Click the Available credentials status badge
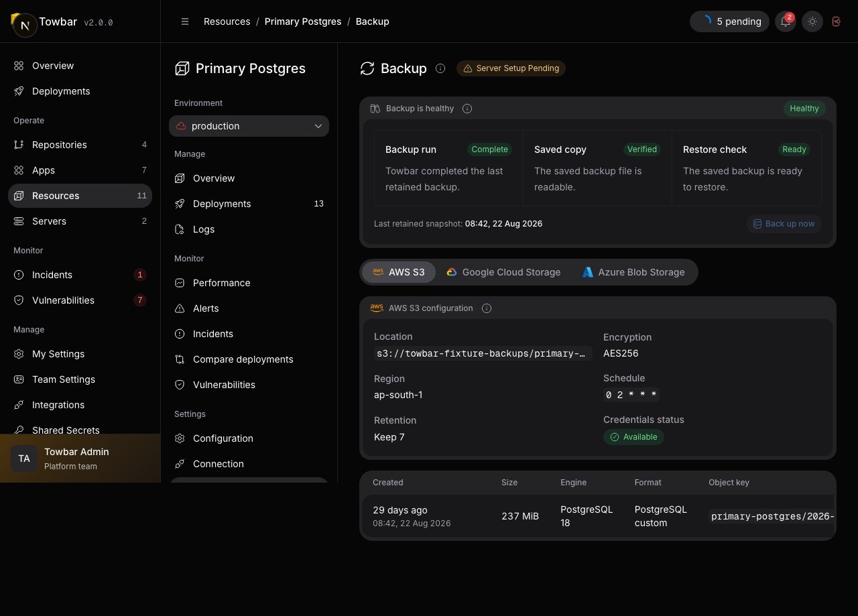 [633, 437]
